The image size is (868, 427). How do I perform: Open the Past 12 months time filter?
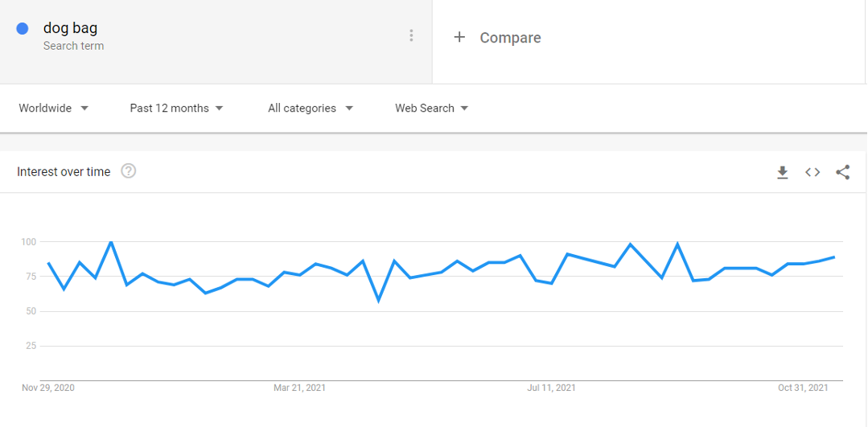point(177,109)
